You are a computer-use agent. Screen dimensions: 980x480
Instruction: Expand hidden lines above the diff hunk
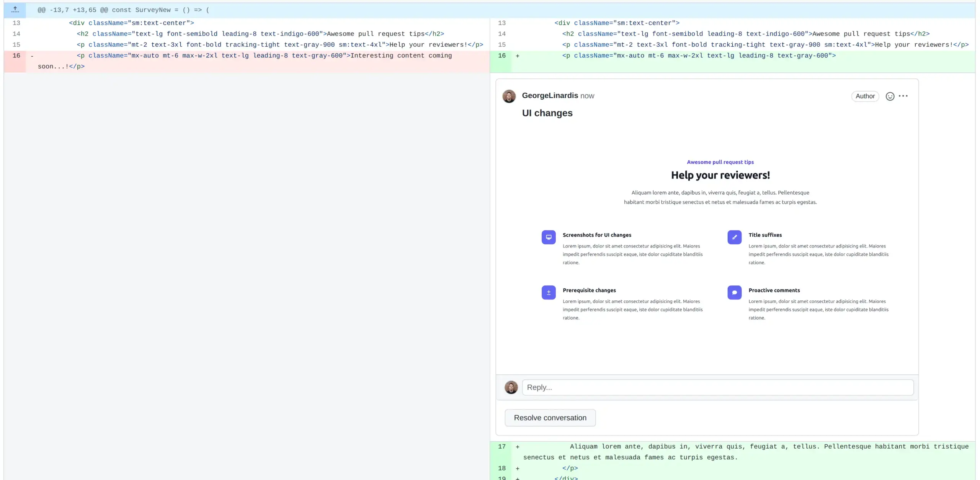tap(15, 10)
